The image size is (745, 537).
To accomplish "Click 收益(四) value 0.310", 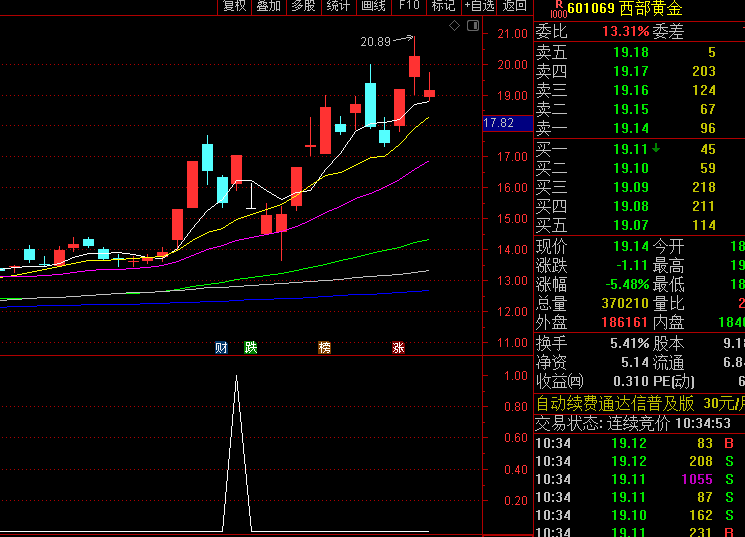I will [631, 381].
